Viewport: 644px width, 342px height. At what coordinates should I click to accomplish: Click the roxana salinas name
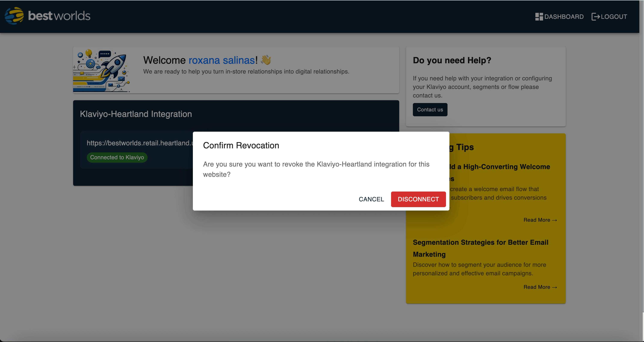click(x=222, y=60)
